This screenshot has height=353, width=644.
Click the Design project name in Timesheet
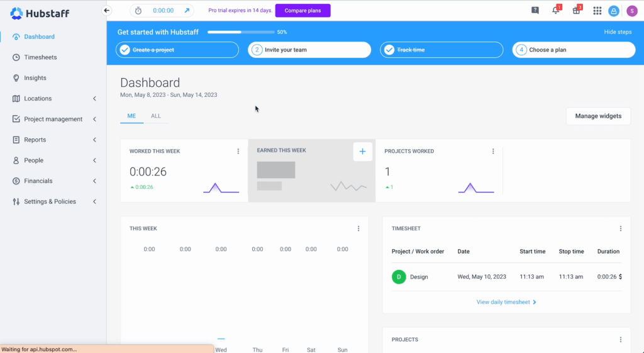point(419,277)
